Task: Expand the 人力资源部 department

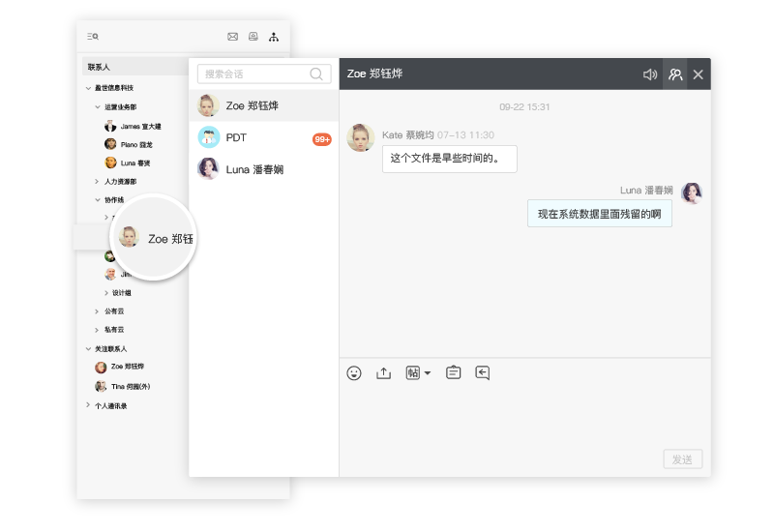Action: tap(97, 182)
